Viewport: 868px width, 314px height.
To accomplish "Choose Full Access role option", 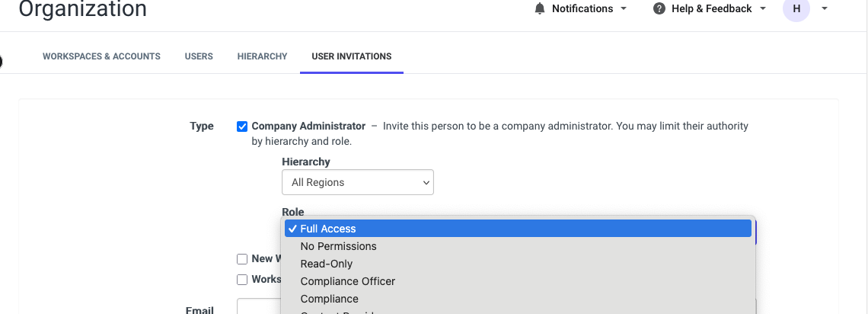I will [518, 229].
